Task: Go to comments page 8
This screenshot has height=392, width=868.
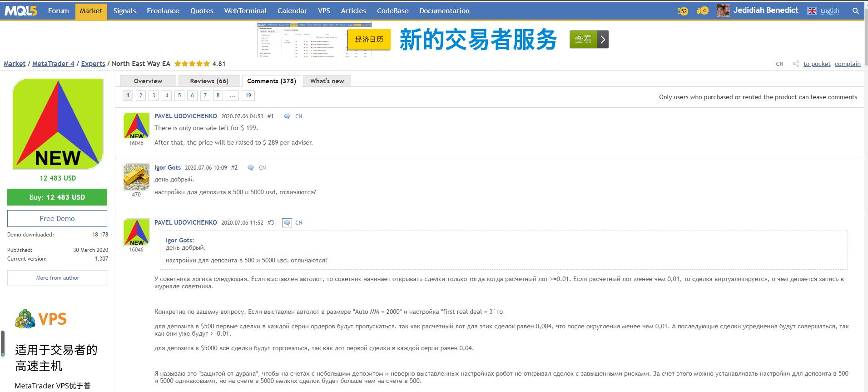Action: (x=218, y=95)
